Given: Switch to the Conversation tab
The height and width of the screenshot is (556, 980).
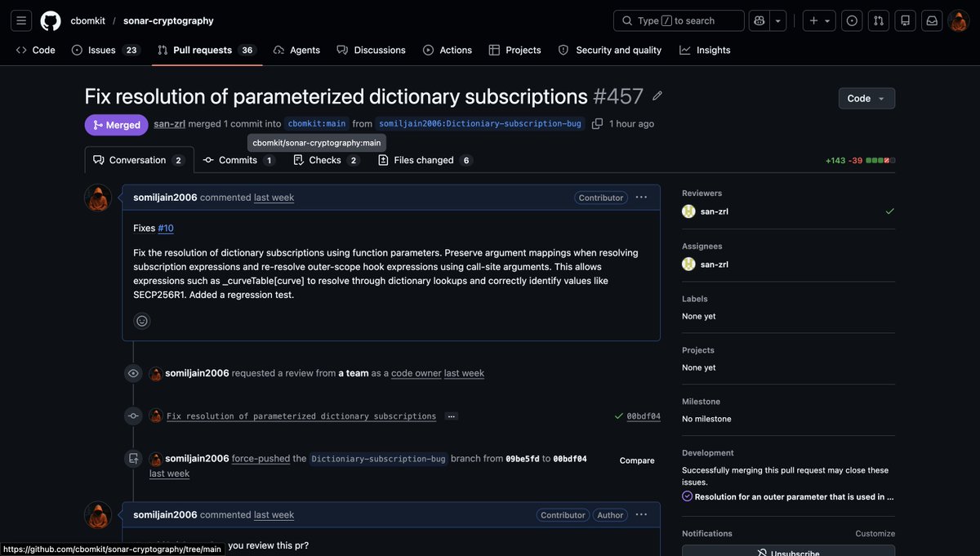Looking at the screenshot, I should tap(139, 160).
